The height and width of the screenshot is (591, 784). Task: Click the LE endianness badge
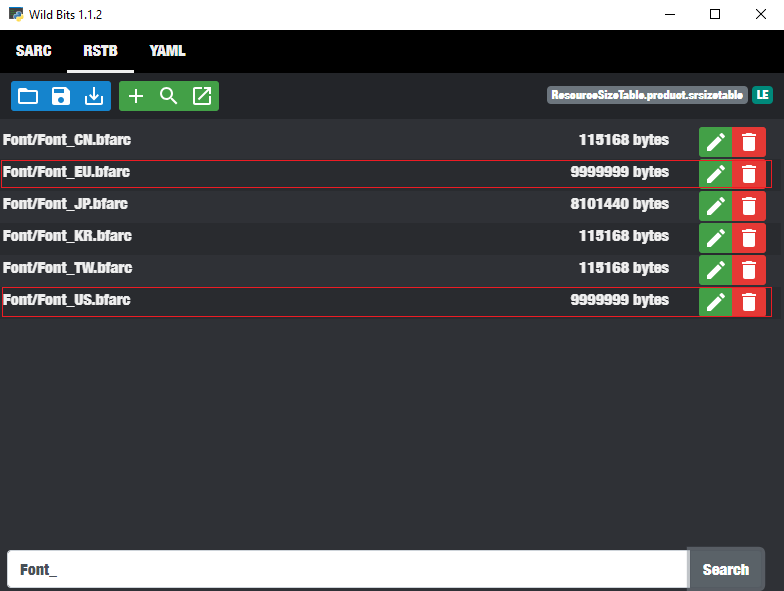coord(762,95)
